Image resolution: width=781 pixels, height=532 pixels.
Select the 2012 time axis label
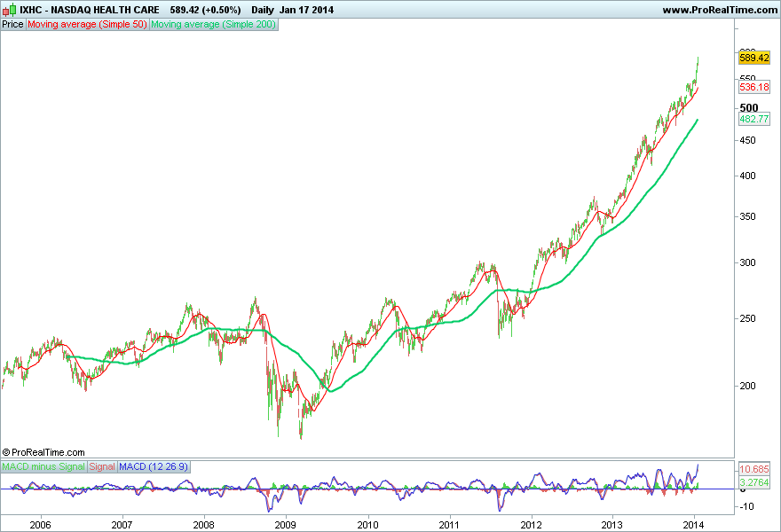click(531, 525)
